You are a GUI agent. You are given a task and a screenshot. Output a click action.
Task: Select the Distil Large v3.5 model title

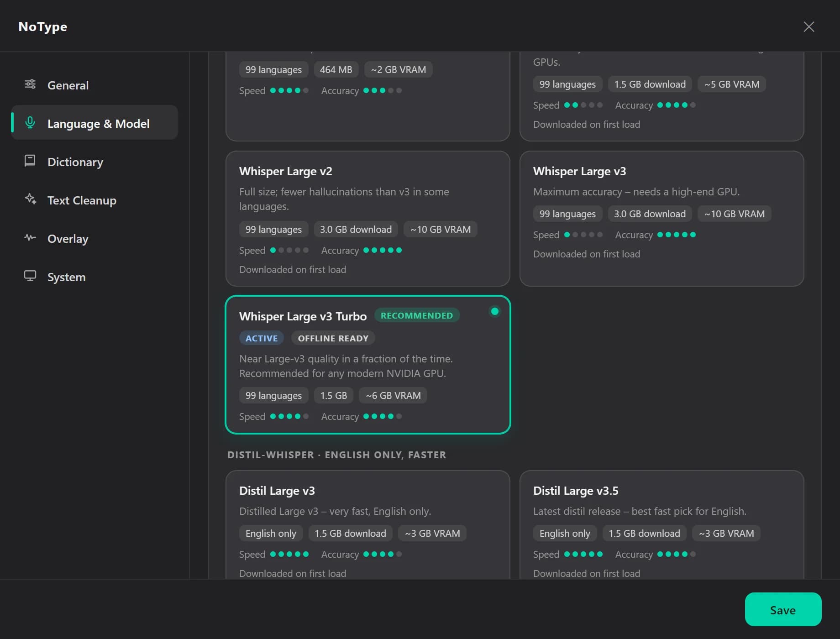point(576,491)
